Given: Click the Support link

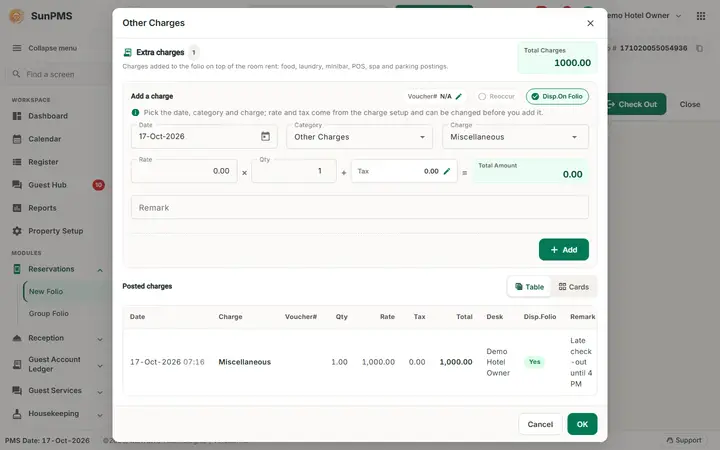Looking at the screenshot, I should tap(684, 440).
